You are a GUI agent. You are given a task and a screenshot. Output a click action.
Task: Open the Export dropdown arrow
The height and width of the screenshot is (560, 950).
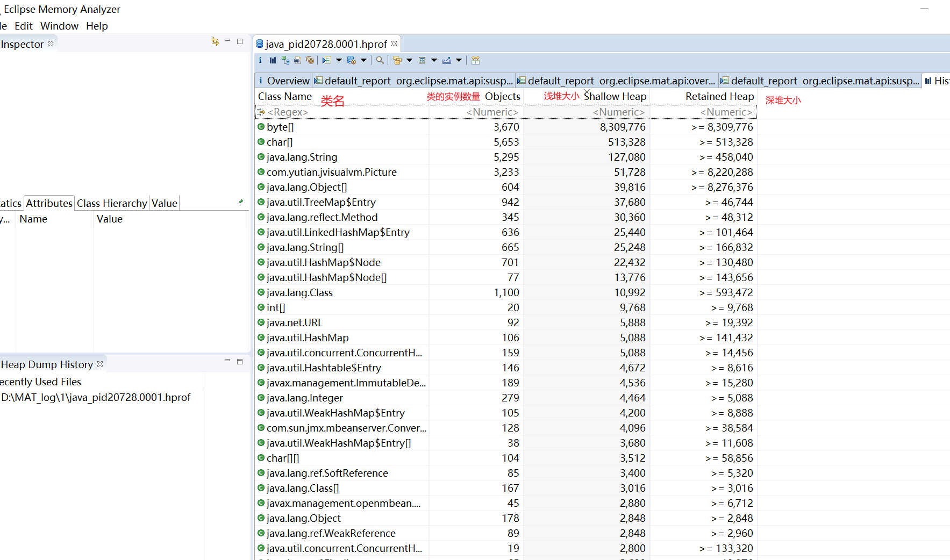click(x=459, y=60)
